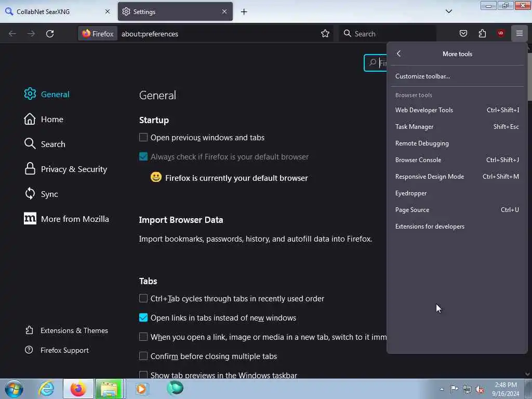Enable Confirm before closing multiple tabs
This screenshot has height=399, width=532.
143,356
